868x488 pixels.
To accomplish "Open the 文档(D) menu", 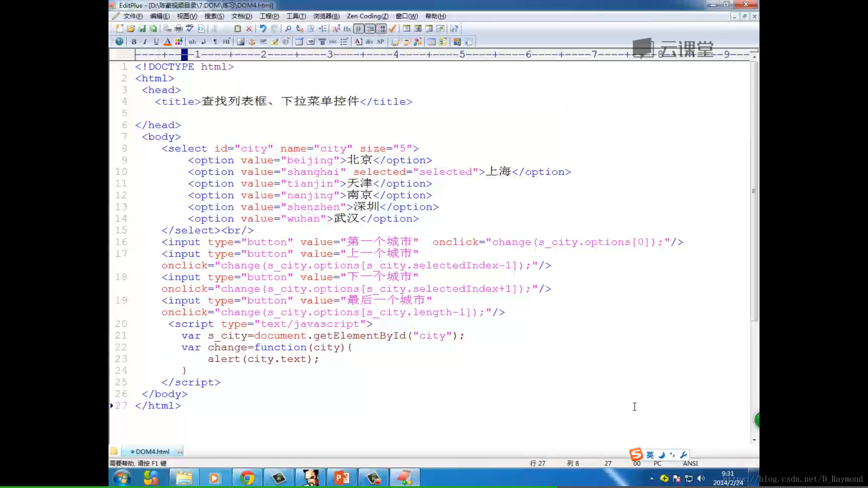I will (x=241, y=16).
